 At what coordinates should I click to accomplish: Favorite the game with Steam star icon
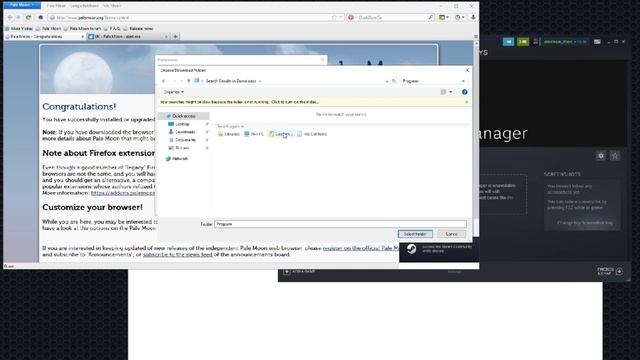615,156
